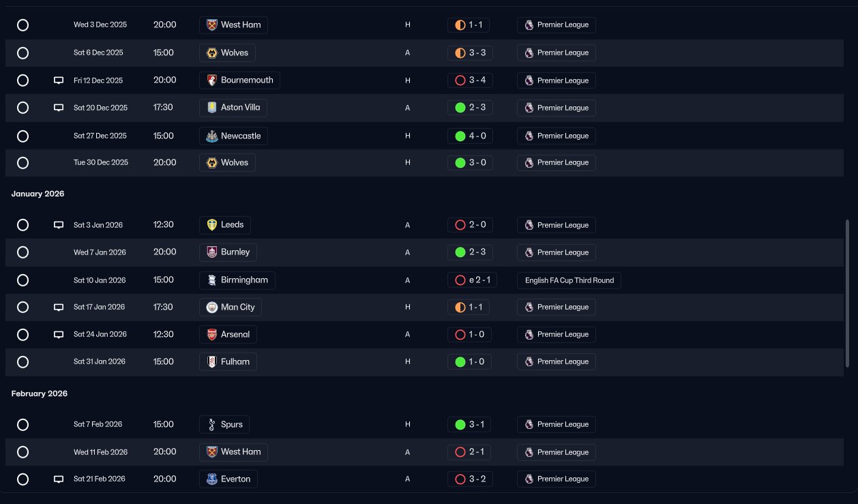Select the radio circle for Sat 6 Dec Wolves match
The height and width of the screenshot is (504, 858).
[23, 53]
